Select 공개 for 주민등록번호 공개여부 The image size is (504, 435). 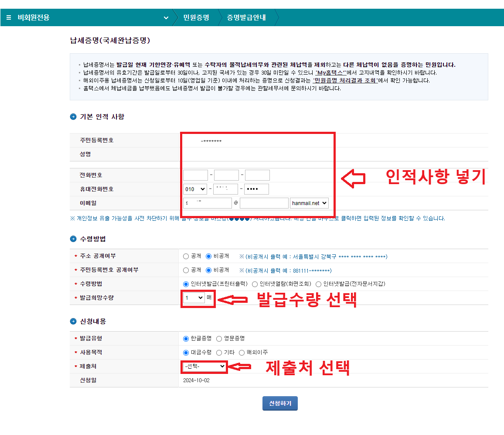186,270
